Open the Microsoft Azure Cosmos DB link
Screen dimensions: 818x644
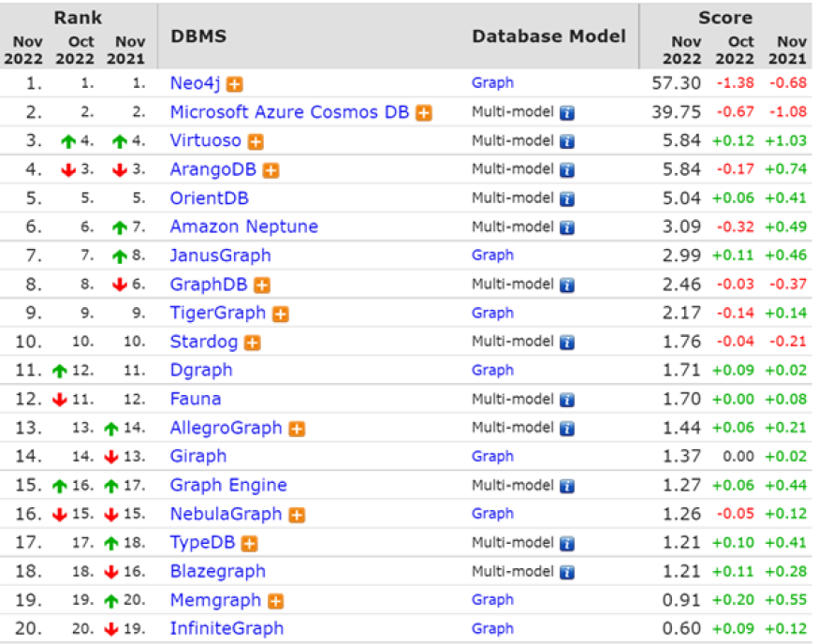click(x=289, y=112)
